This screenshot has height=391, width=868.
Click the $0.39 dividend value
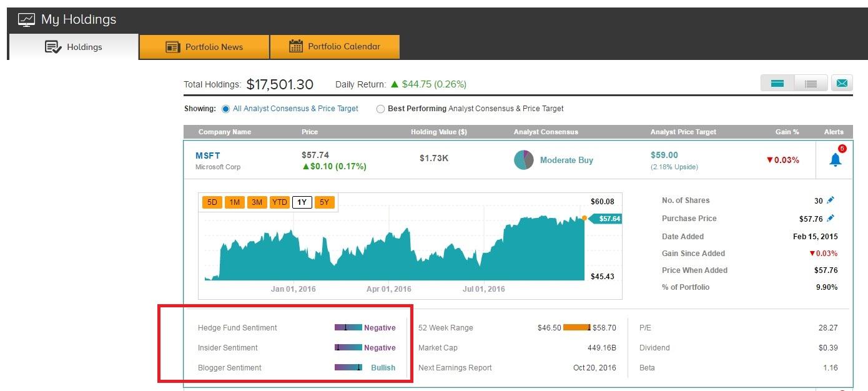click(828, 347)
